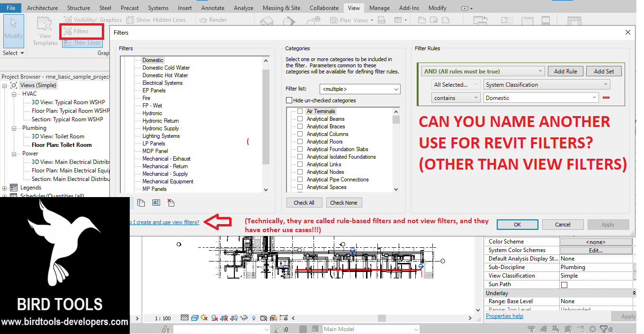The image size is (644, 334).
Task: Open Visual Style cube icon
Action: coord(194,317)
